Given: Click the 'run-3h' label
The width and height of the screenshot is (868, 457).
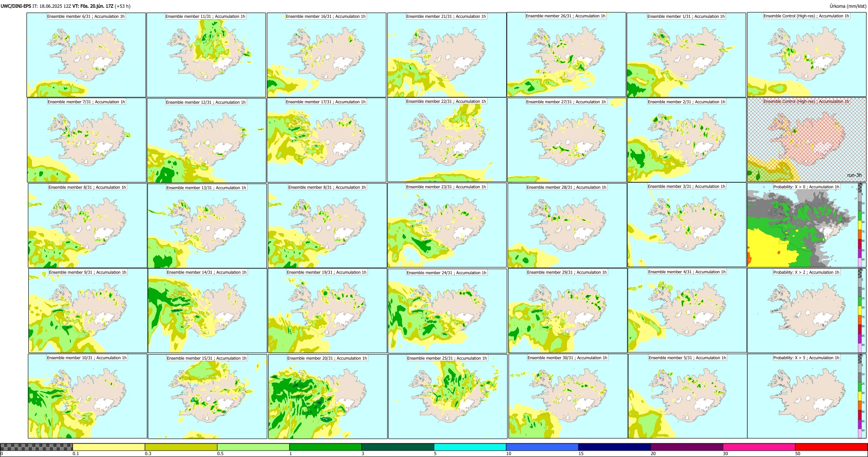Looking at the screenshot, I should point(854,175).
